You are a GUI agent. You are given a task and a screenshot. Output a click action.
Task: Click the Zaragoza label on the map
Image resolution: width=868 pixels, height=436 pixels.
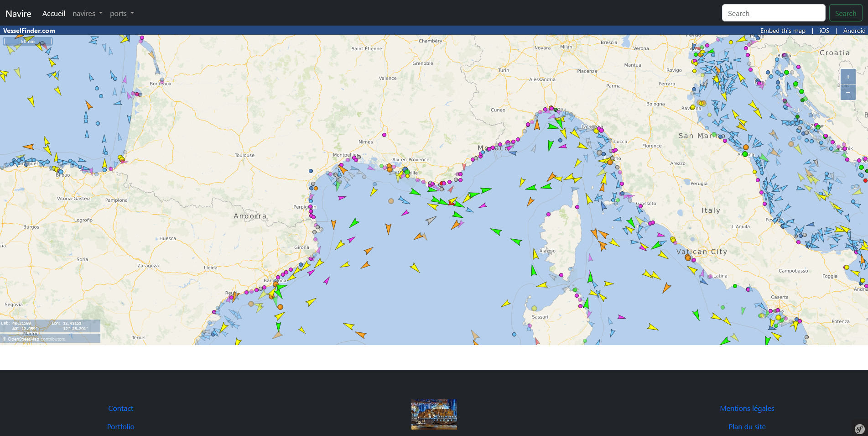[x=148, y=266]
